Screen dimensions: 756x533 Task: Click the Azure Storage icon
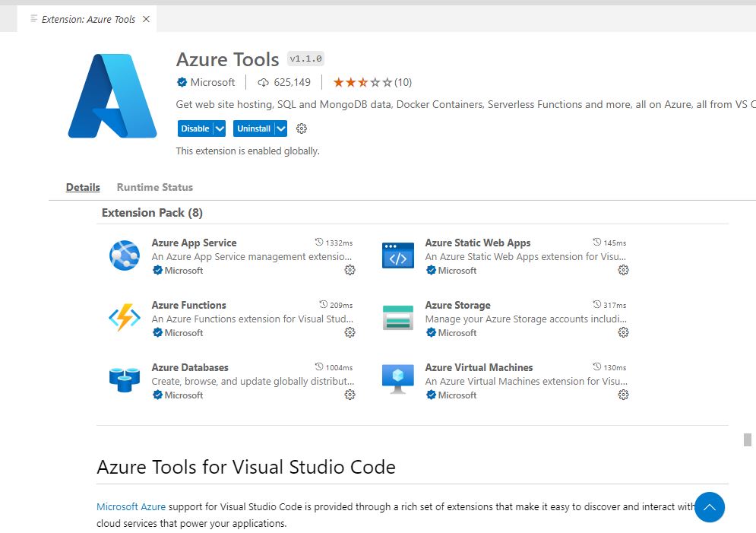click(398, 317)
